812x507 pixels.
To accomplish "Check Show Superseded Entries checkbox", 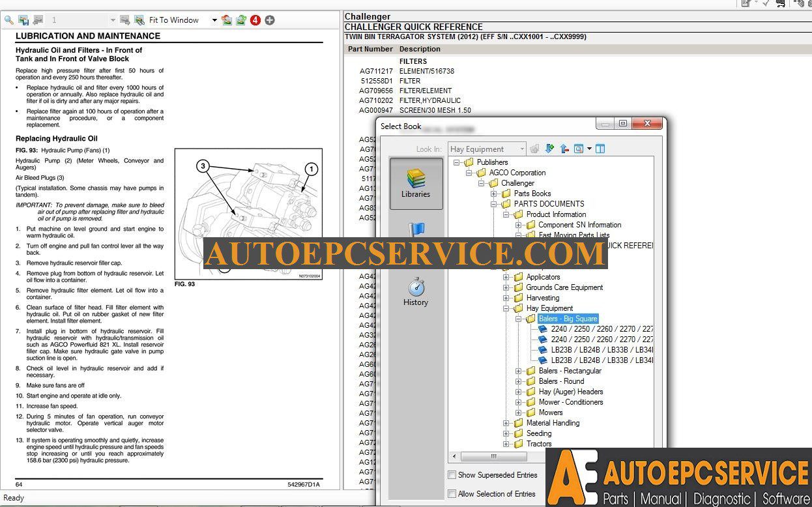I will [x=452, y=474].
